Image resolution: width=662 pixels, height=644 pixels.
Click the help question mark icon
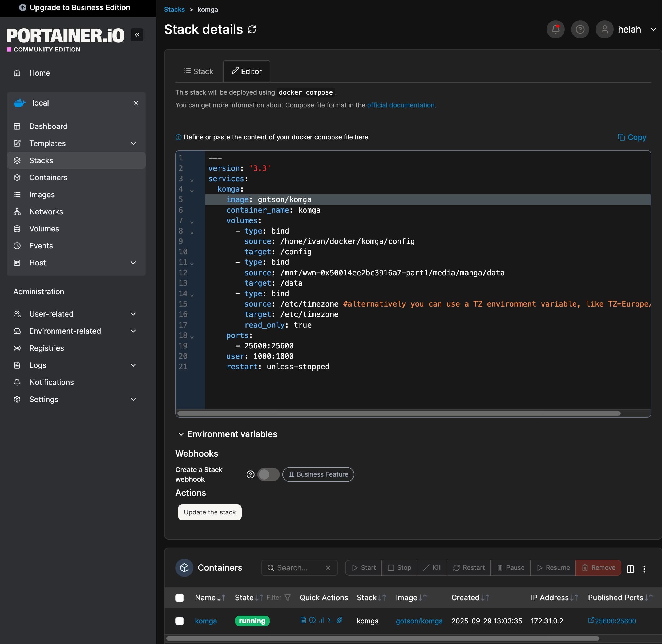point(580,29)
